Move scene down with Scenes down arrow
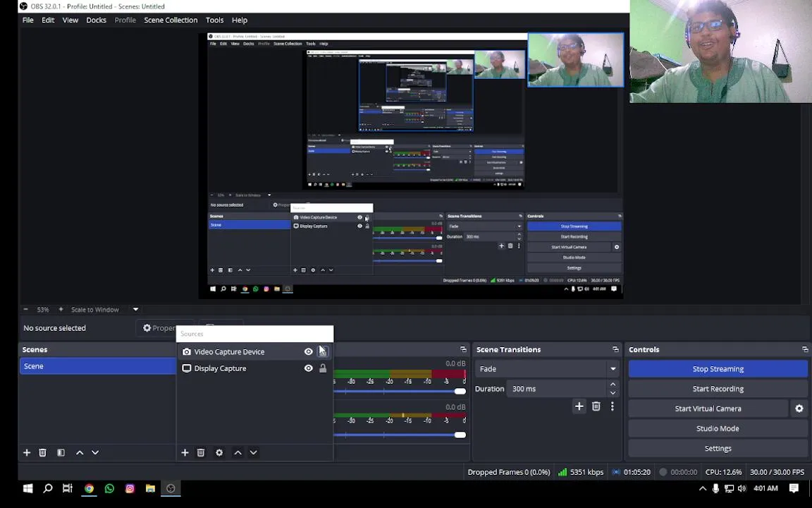812x508 pixels. (95, 452)
